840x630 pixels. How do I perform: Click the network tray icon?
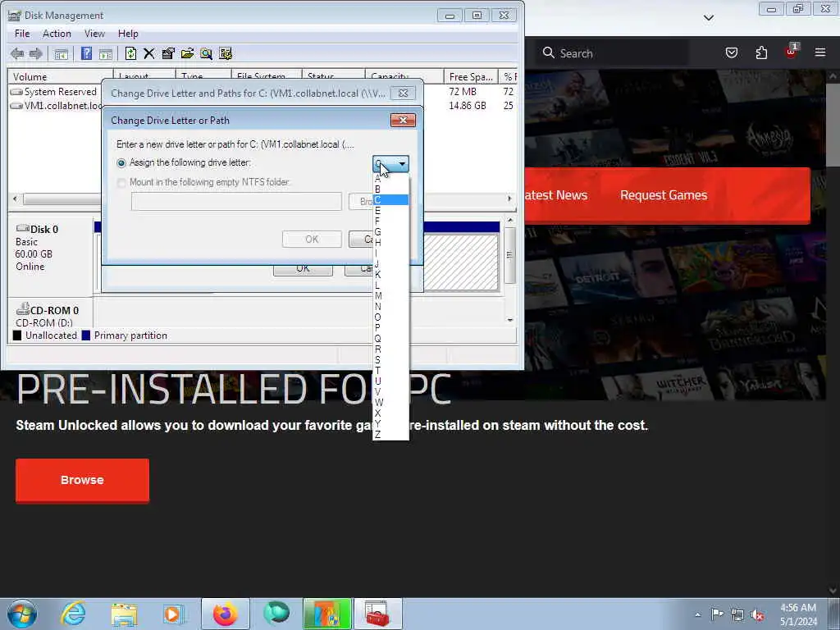coord(737,614)
